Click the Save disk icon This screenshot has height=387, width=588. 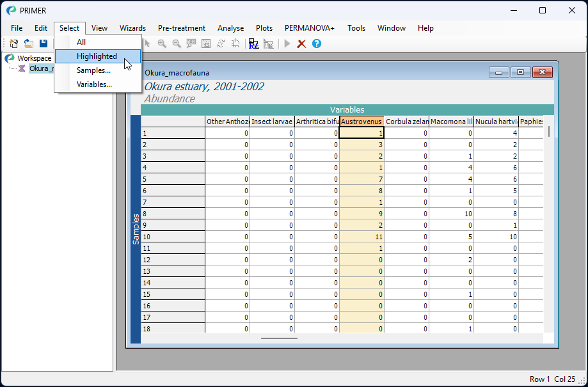point(44,43)
